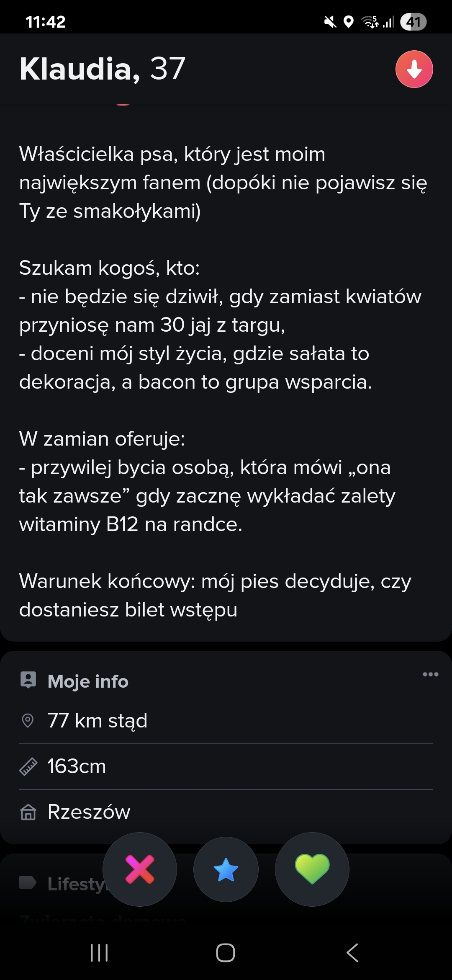Tap the Moje info section title
This screenshot has width=452, height=980.
[x=88, y=681]
